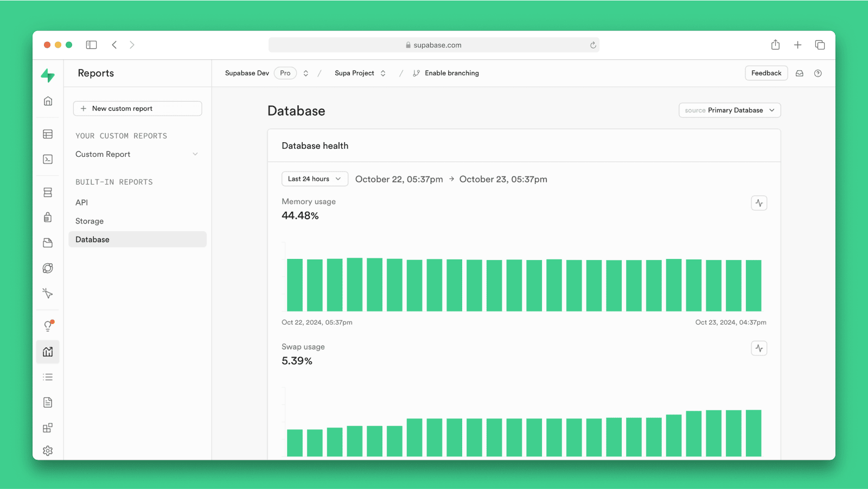Click the Feedback button
This screenshot has width=868, height=489.
point(766,73)
